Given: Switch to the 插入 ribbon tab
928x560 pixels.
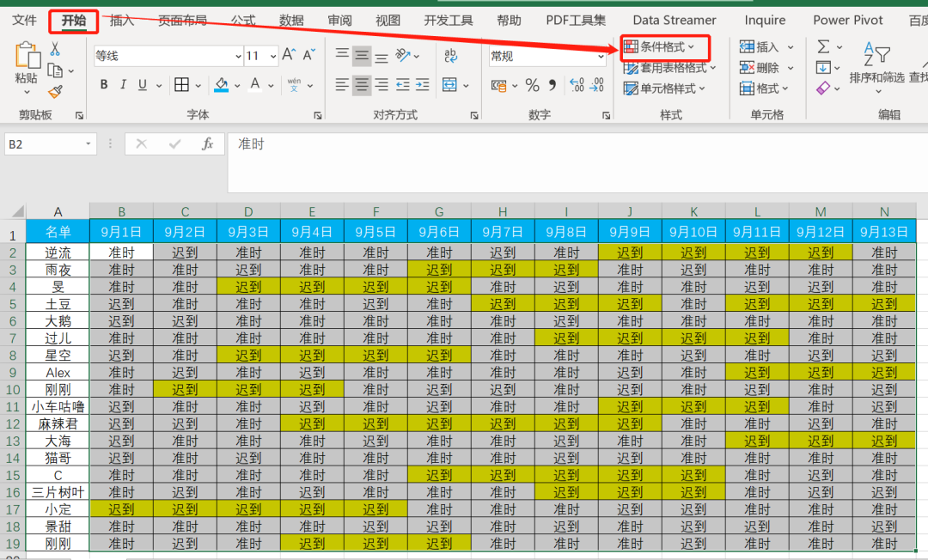Looking at the screenshot, I should tap(122, 20).
